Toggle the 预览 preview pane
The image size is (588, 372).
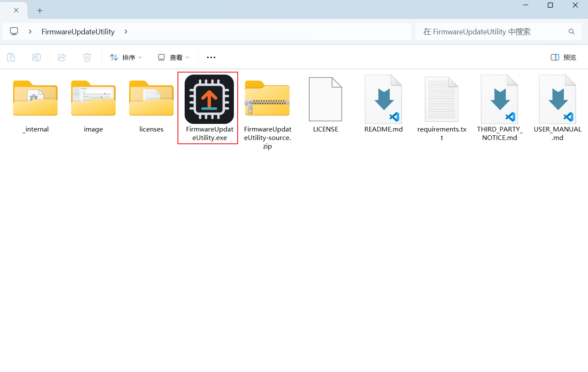pyautogui.click(x=563, y=57)
